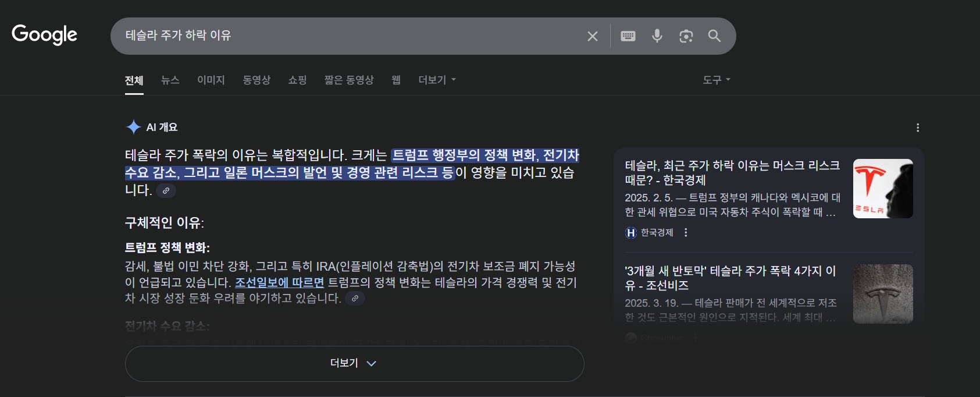The width and height of the screenshot is (980, 397).
Task: Open three-dot menu next to 한국경제 source
Action: coord(686,232)
